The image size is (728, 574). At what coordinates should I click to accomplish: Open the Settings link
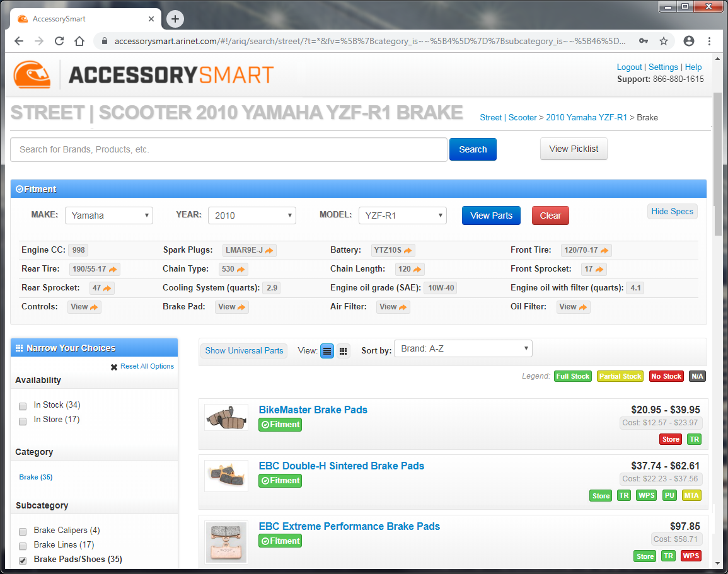[x=663, y=67]
